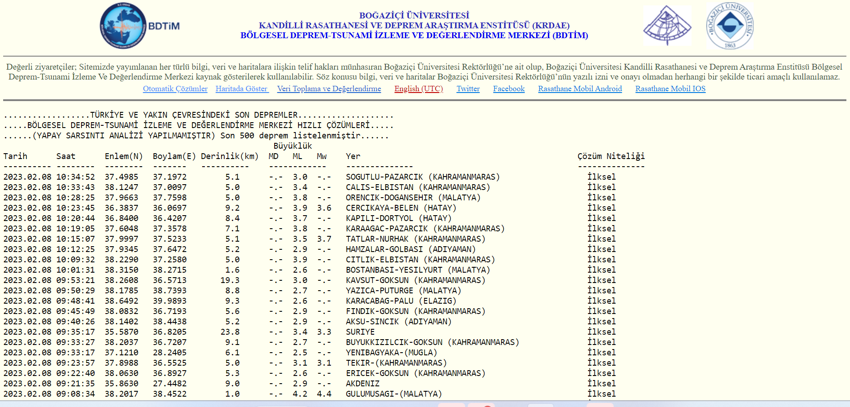
Task: Open the Twitter link
Action: pyautogui.click(x=468, y=89)
